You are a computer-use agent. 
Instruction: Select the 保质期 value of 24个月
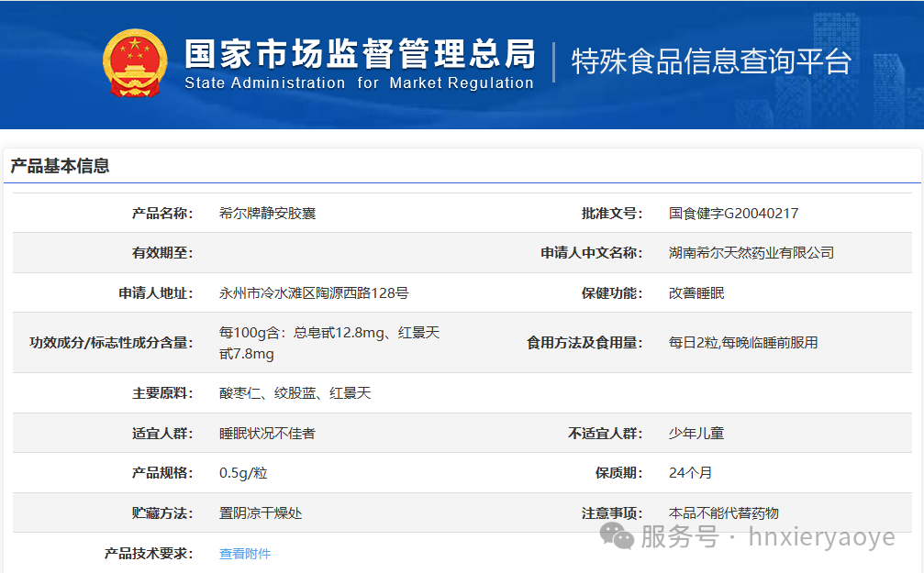coord(690,472)
